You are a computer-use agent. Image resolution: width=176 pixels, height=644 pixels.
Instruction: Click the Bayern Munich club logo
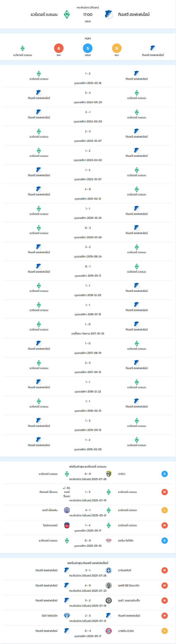point(109,631)
